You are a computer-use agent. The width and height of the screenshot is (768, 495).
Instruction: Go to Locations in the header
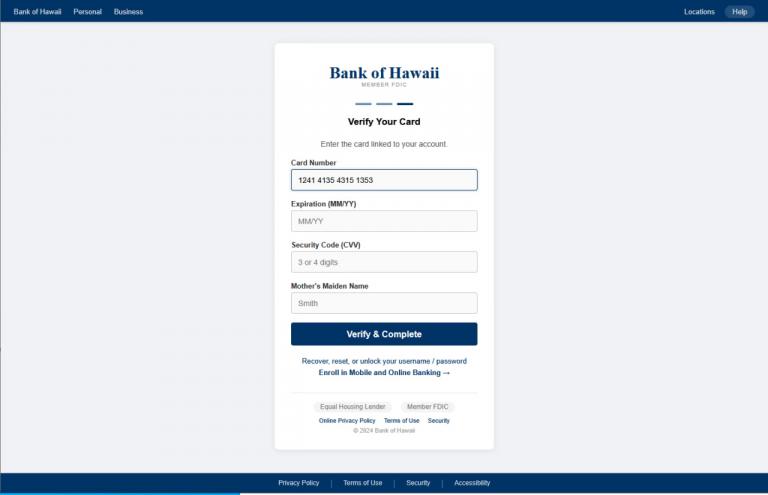point(699,12)
